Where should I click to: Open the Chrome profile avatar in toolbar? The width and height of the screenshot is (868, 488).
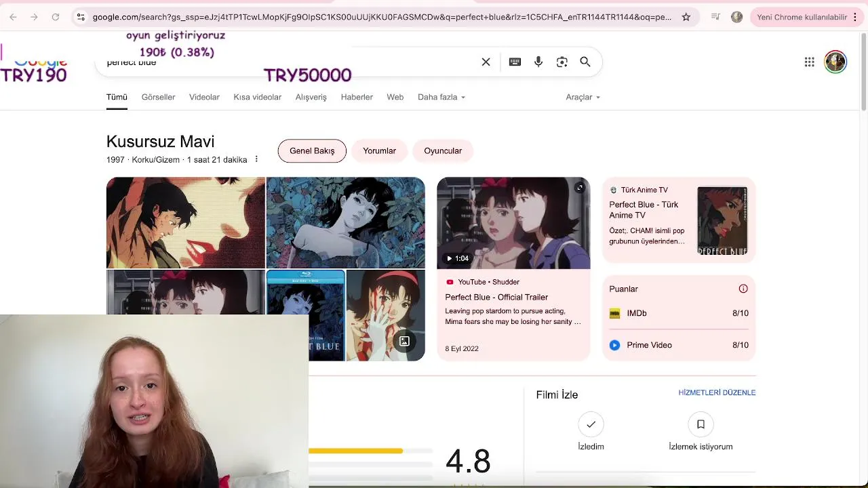[737, 17]
